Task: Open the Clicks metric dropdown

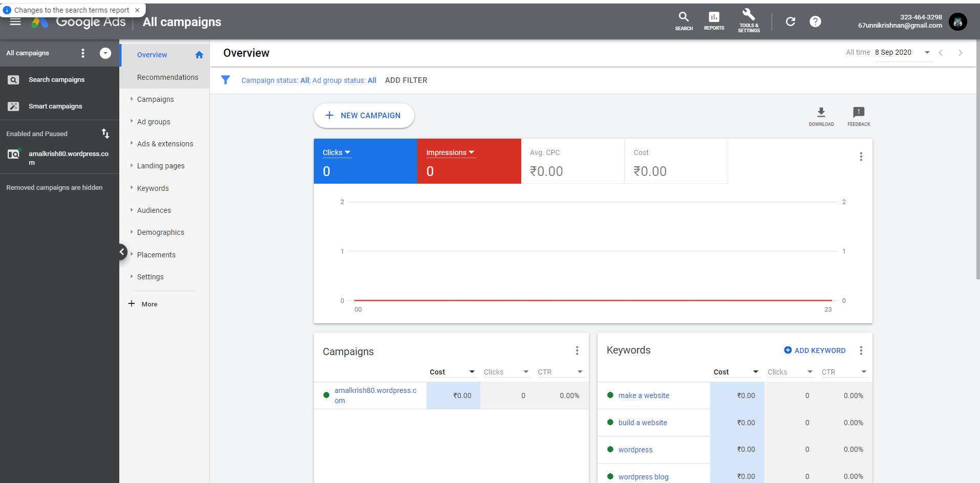Action: coord(337,152)
